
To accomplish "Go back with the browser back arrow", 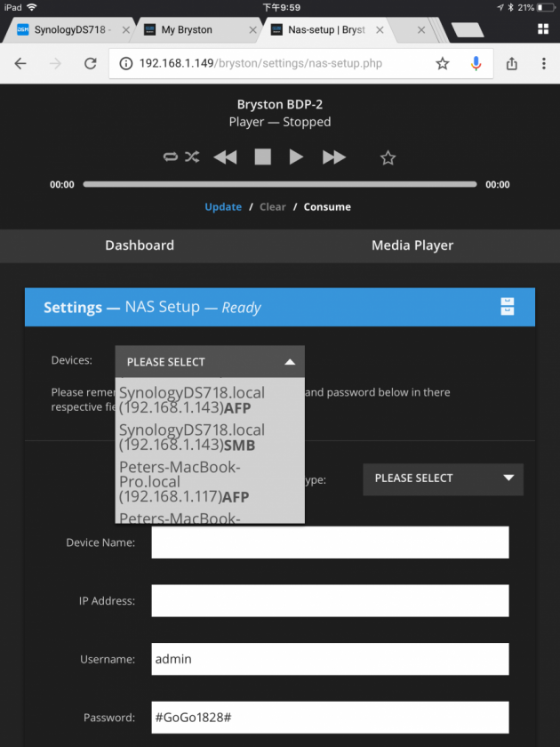I will [20, 63].
